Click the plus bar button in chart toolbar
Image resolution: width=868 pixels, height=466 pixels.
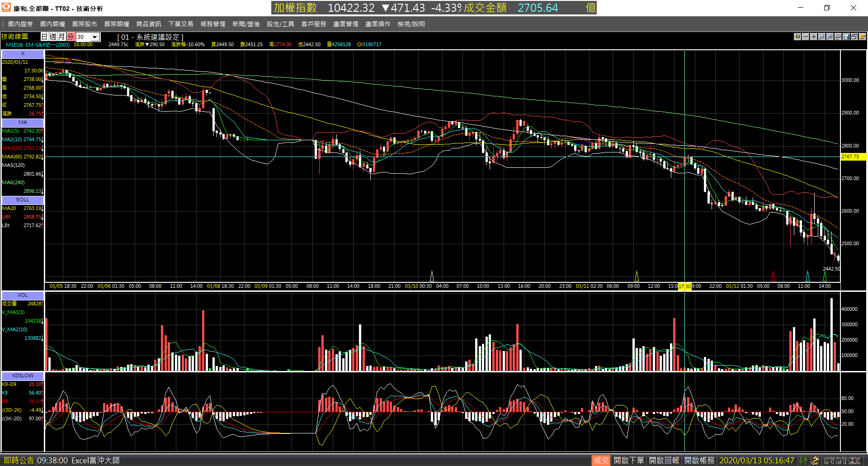pos(814,37)
